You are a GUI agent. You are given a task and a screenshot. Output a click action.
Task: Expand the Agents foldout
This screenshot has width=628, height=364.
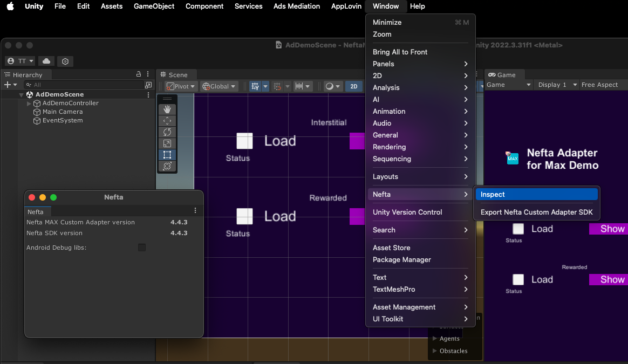(x=434, y=338)
